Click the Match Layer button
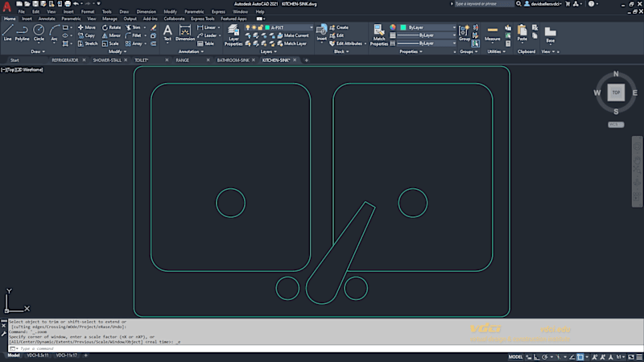The image size is (644, 362). click(x=292, y=43)
